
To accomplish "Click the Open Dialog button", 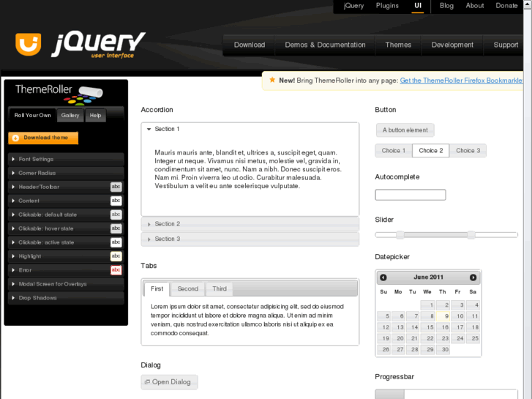I will pos(169,382).
